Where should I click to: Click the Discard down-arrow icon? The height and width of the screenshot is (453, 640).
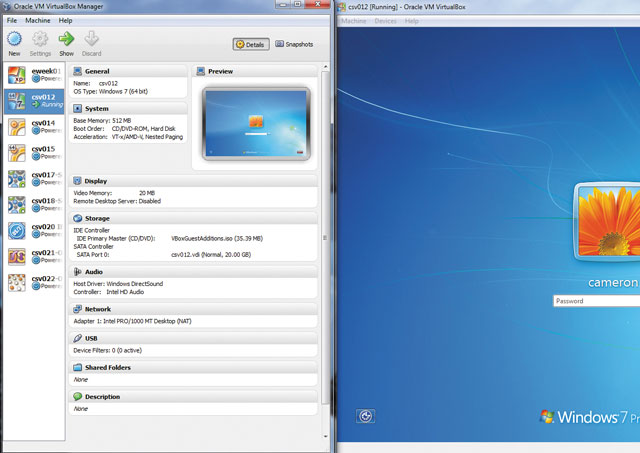[91, 39]
